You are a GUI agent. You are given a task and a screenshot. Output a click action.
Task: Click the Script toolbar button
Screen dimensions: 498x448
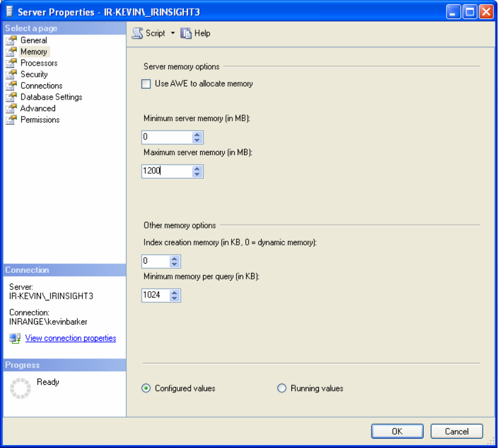point(149,33)
